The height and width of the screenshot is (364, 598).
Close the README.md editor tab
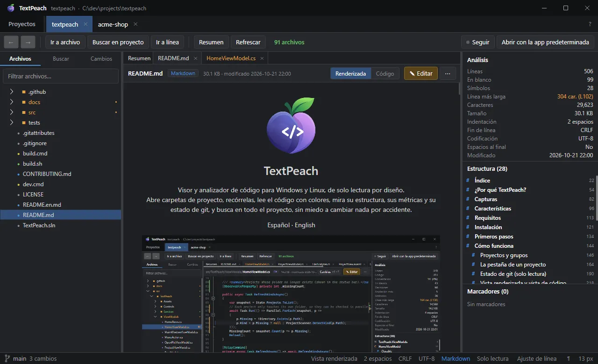pyautogui.click(x=196, y=58)
